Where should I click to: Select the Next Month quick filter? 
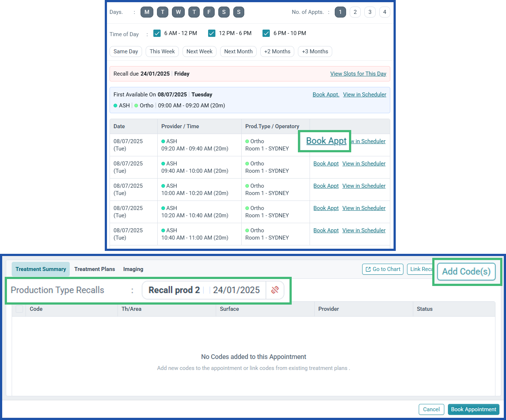238,51
